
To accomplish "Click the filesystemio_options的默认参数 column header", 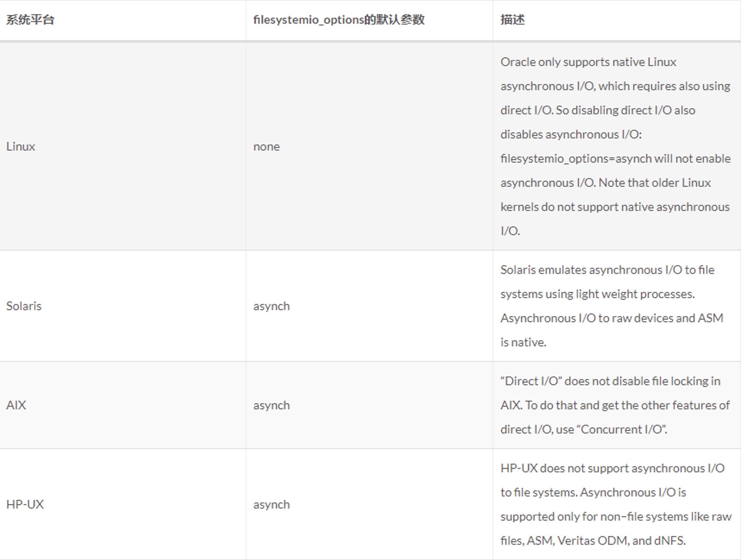I will pyautogui.click(x=339, y=20).
